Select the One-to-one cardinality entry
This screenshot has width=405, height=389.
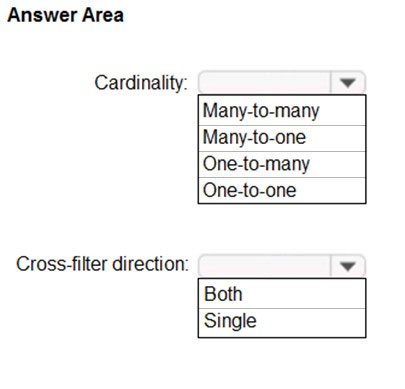[x=282, y=190]
